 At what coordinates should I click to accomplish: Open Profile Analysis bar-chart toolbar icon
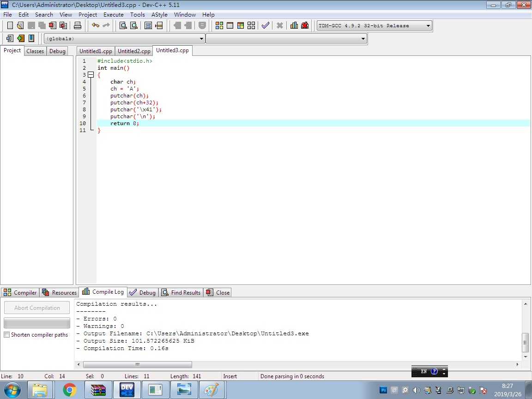click(x=294, y=25)
